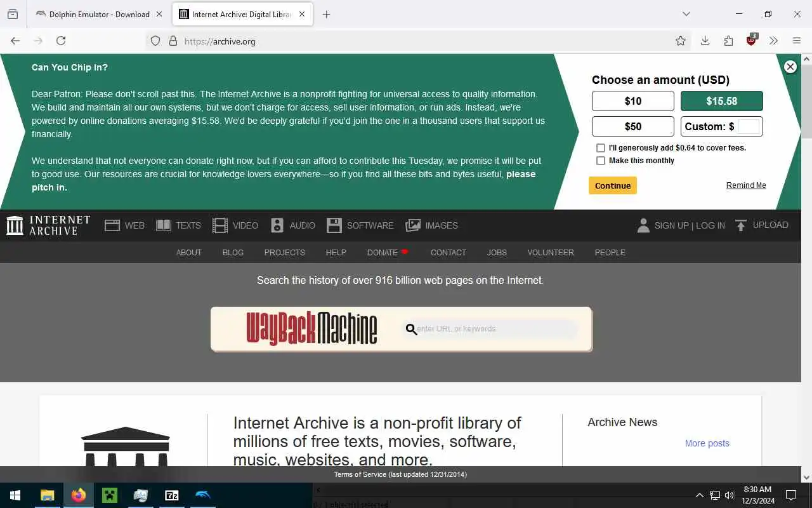This screenshot has height=508, width=812.
Task: Click the Wayback Machine search magnifier
Action: coord(411,329)
